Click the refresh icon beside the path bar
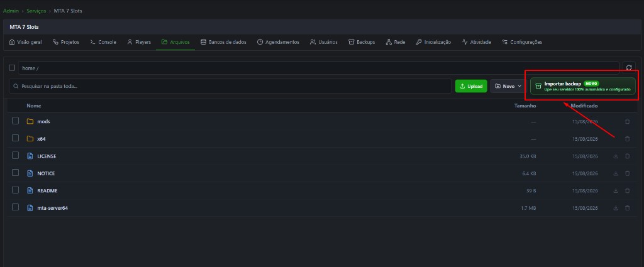This screenshot has height=267, width=644. [x=629, y=68]
